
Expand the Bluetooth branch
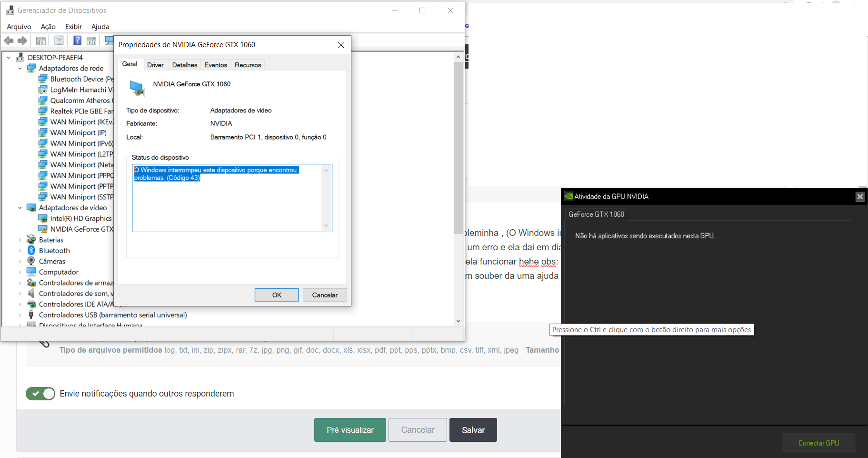pos(20,251)
